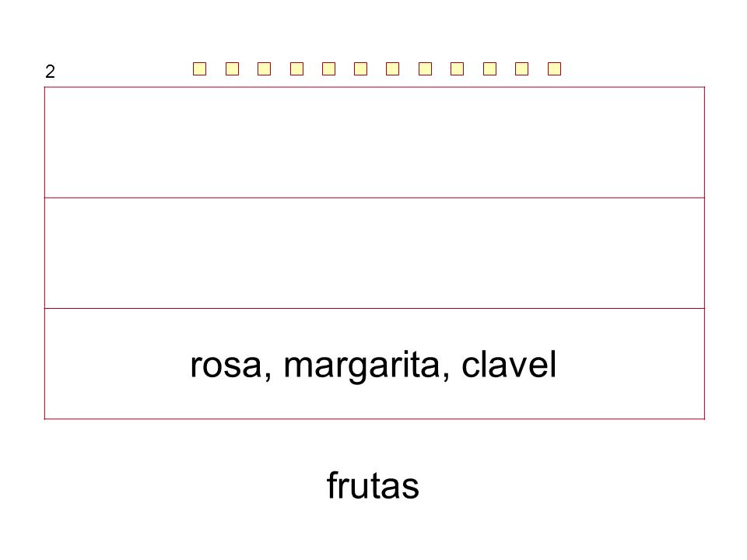Select the row listing the flower names

[x=374, y=364]
